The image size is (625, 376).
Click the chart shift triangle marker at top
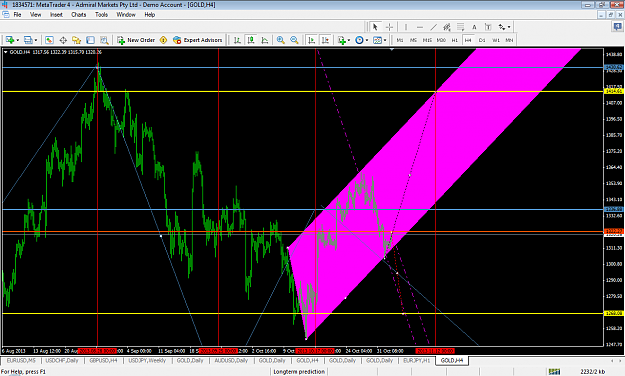392,49
